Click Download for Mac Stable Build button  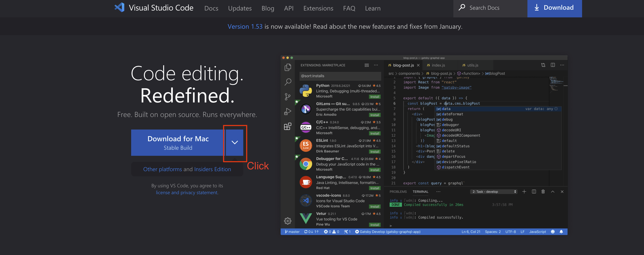(x=178, y=142)
